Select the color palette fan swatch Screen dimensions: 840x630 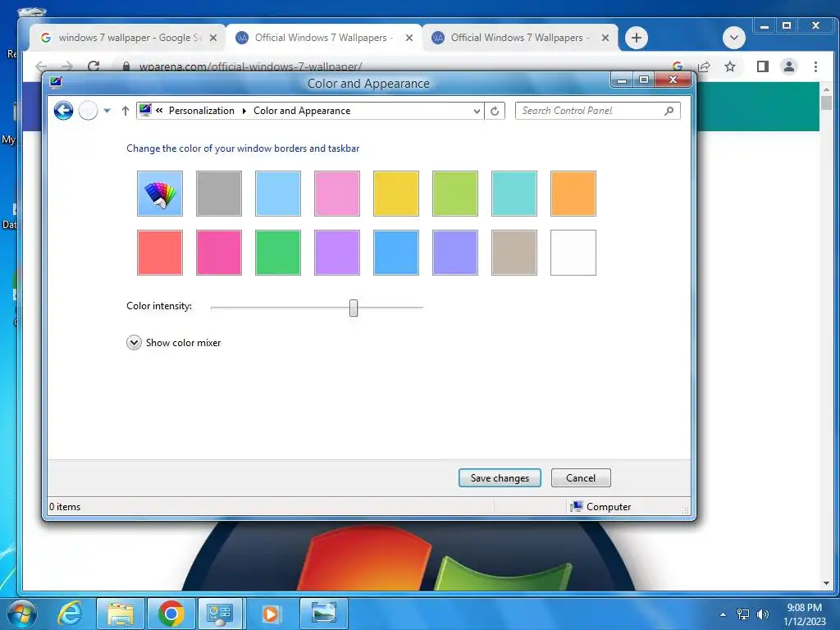point(160,194)
